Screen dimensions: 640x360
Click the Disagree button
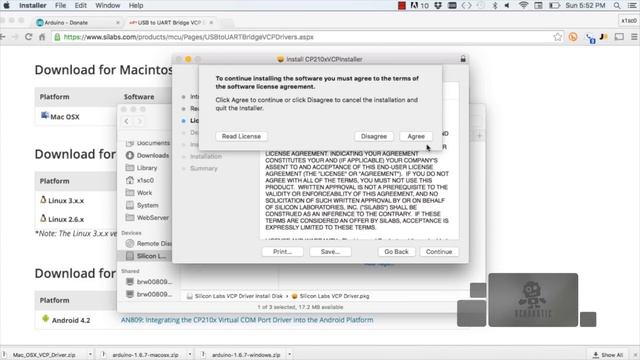[x=373, y=136]
